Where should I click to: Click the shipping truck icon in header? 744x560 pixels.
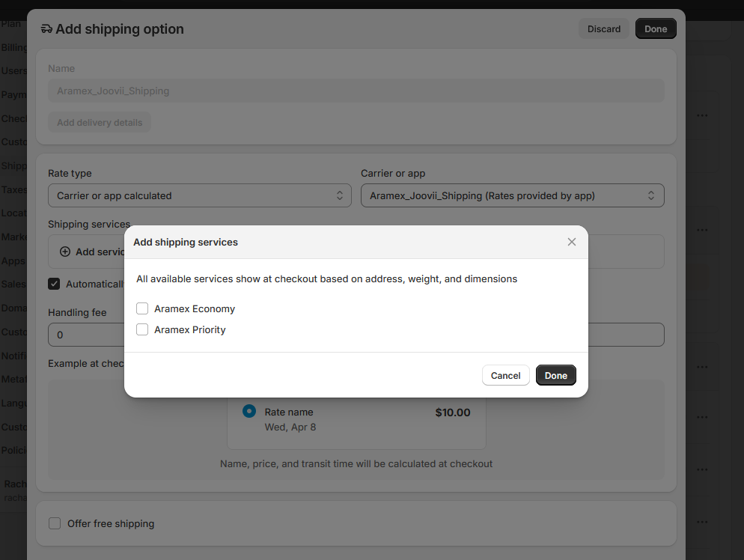point(46,29)
